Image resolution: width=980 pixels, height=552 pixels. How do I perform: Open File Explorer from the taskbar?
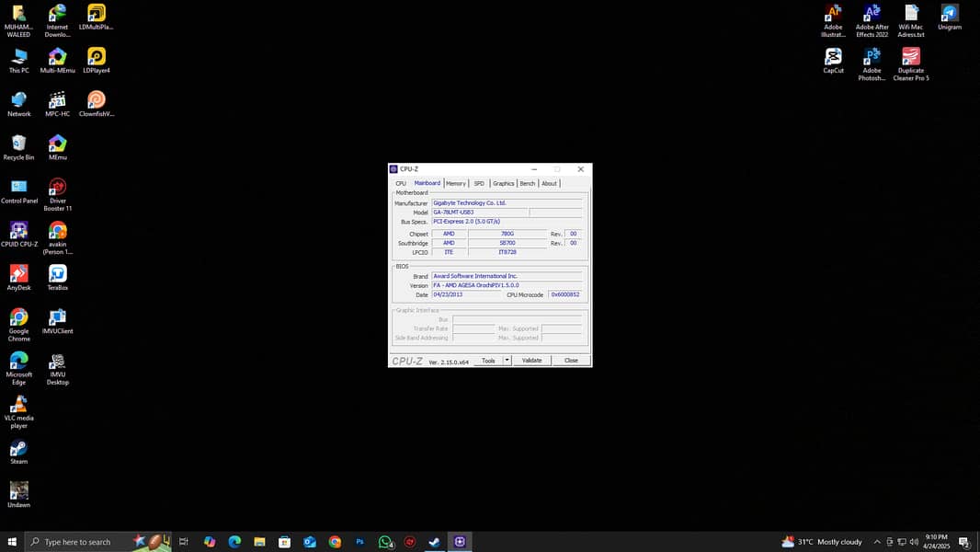(x=259, y=542)
